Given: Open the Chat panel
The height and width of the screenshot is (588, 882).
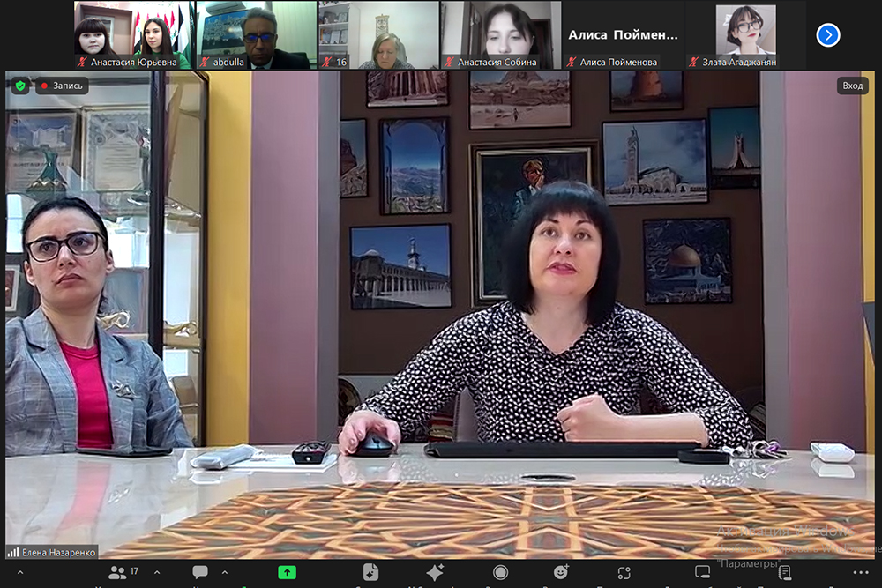Looking at the screenshot, I should (x=200, y=572).
